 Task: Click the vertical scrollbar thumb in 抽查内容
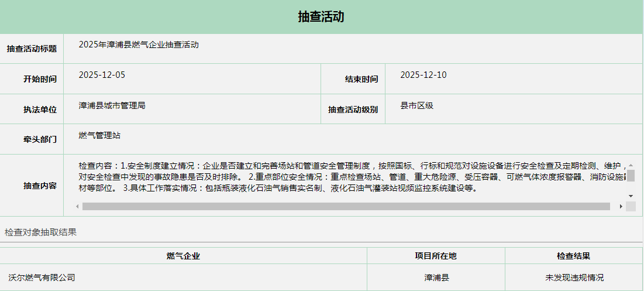tap(631, 176)
